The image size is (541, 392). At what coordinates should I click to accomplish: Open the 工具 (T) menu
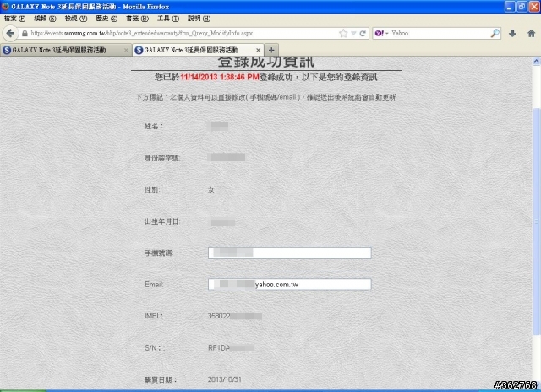[x=168, y=19]
